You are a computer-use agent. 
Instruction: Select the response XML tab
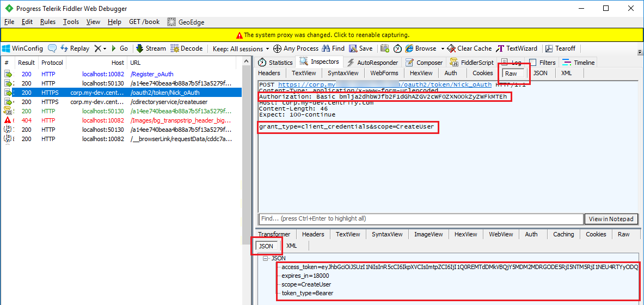tap(292, 246)
